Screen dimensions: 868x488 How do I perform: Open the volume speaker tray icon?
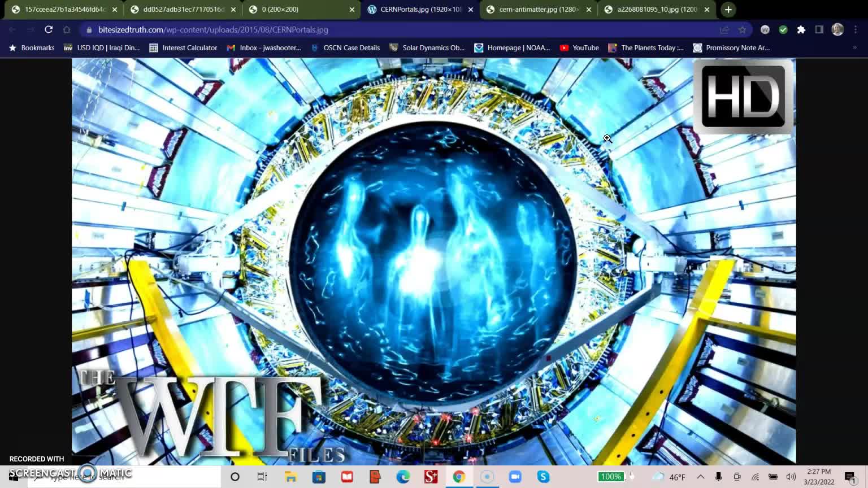(791, 477)
